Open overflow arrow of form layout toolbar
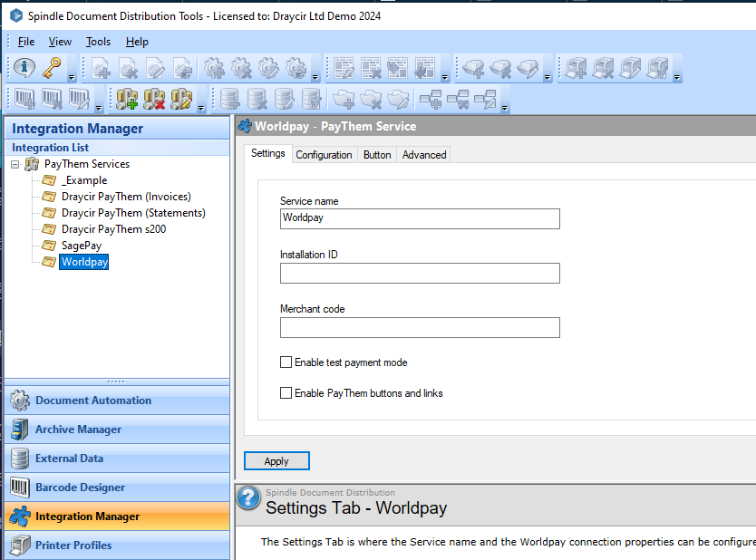This screenshot has width=756, height=560. click(445, 77)
